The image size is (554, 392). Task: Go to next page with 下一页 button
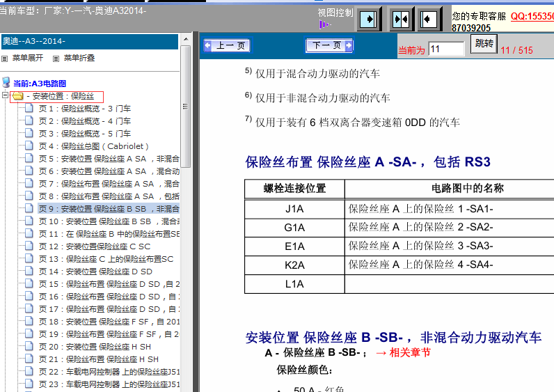coord(329,45)
